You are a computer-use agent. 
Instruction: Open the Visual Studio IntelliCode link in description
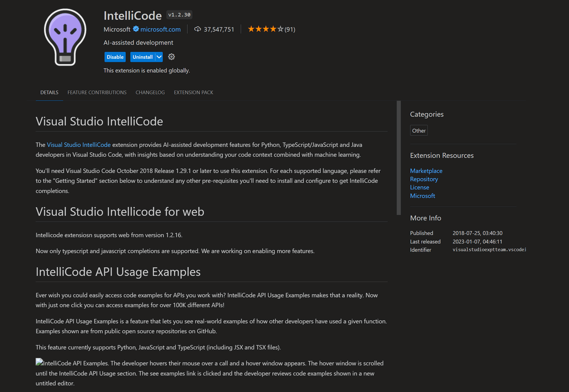point(79,145)
